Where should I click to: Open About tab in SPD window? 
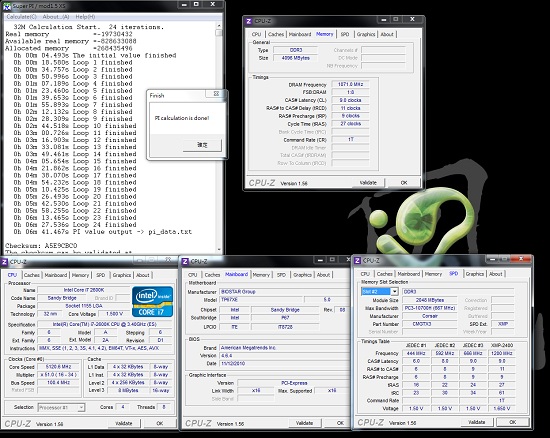pos(496,274)
